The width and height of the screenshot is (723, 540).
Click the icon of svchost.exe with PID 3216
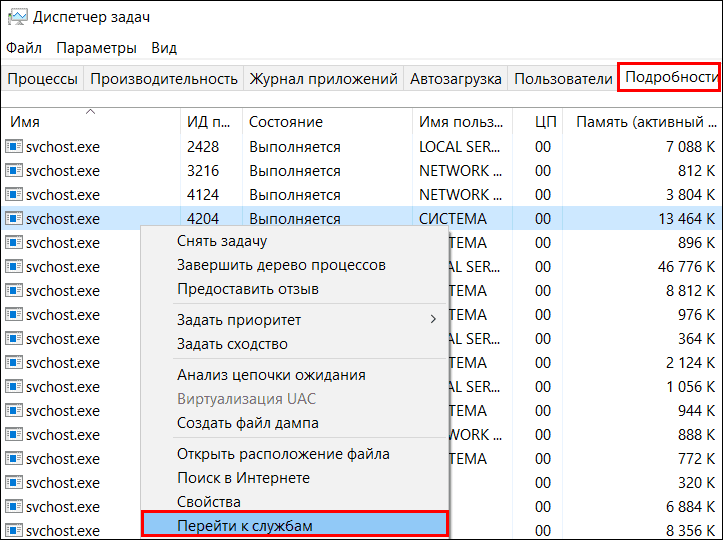[x=14, y=171]
